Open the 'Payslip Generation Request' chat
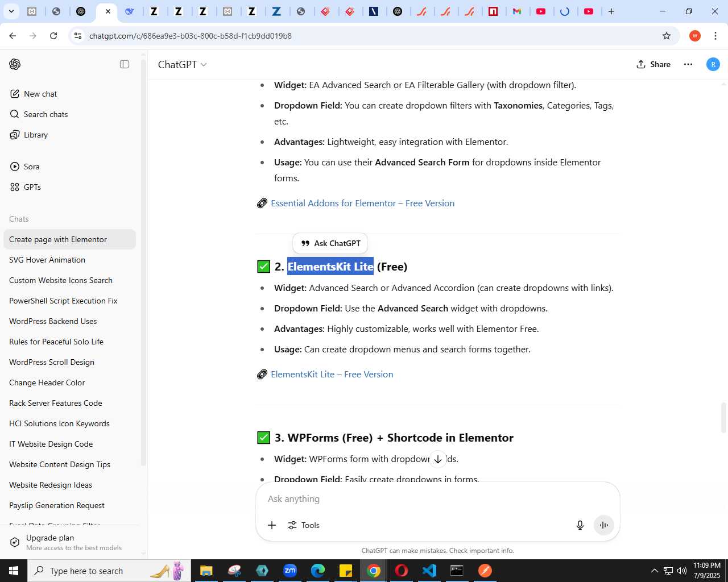Image resolution: width=728 pixels, height=582 pixels. tap(69, 505)
